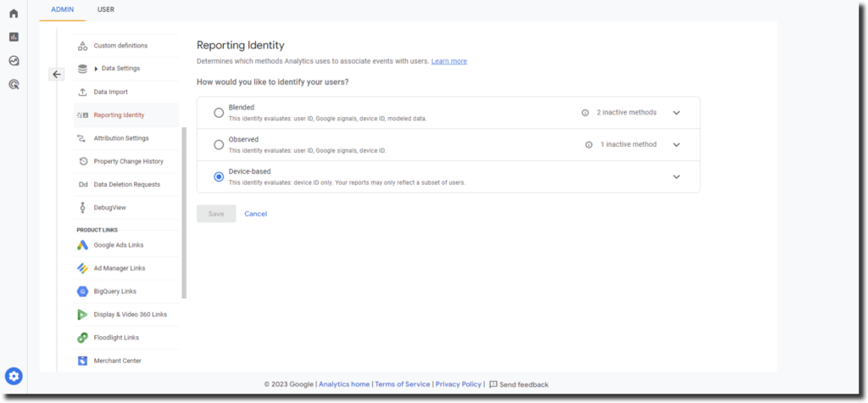Expand the Blended identity chevron
Screen dimensions: 868x403
pos(676,112)
